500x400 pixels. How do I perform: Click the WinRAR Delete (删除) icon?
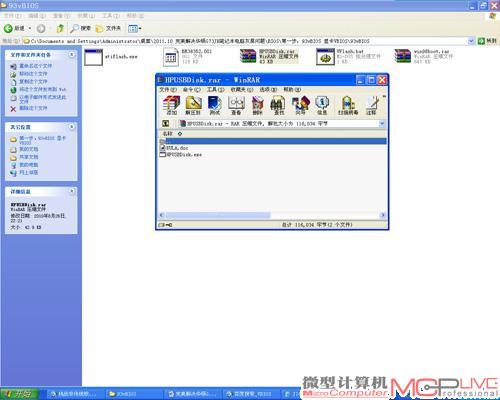(257, 105)
